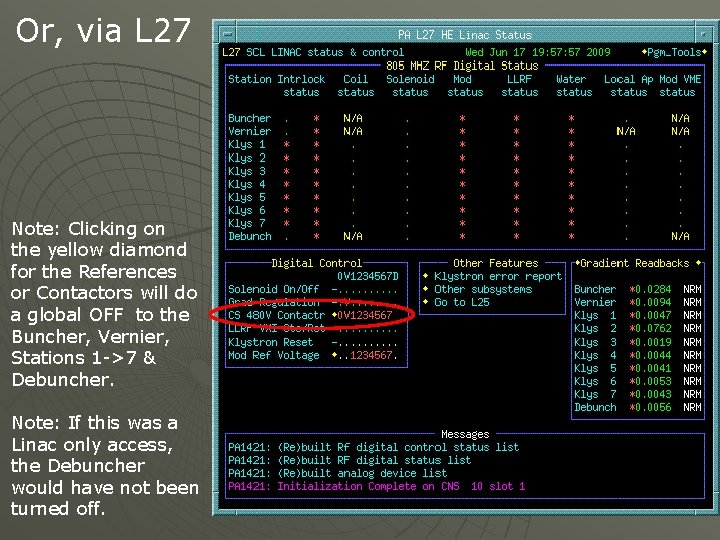Image resolution: width=720 pixels, height=540 pixels.
Task: Click the NRM status in Buncher gradient row
Action: pos(692,289)
